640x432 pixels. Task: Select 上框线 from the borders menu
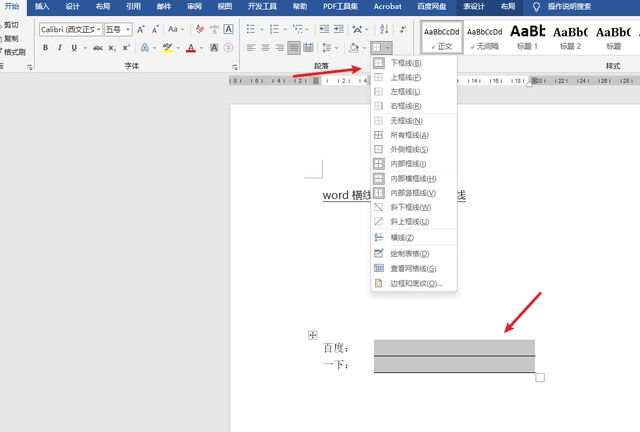point(413,77)
